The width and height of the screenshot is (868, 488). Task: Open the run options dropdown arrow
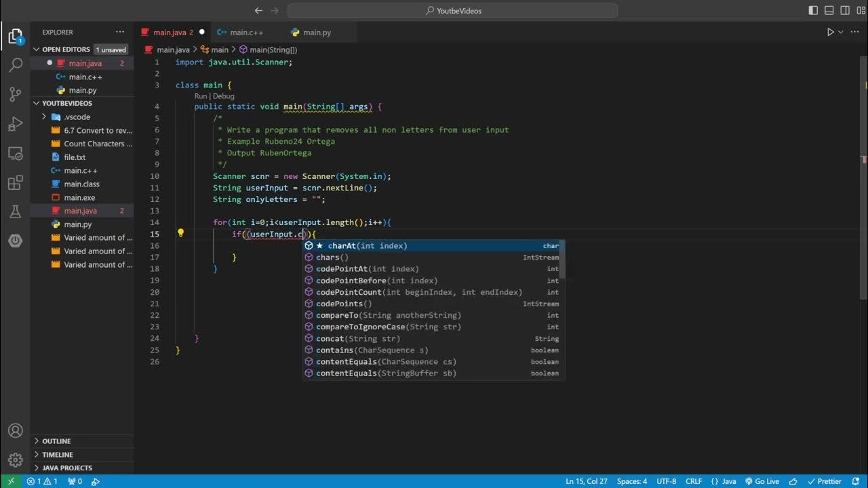coord(841,32)
